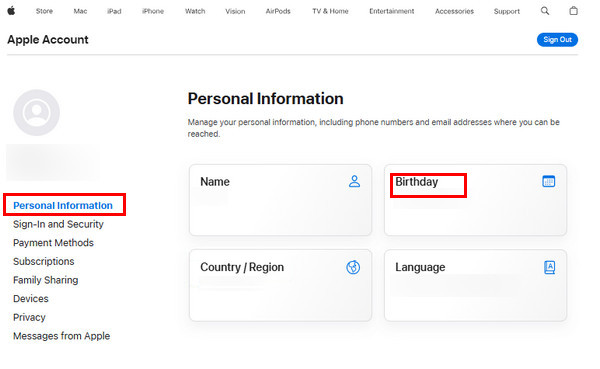This screenshot has height=369, width=600.
Task: Click the book icon in Language card
Action: coord(549,267)
